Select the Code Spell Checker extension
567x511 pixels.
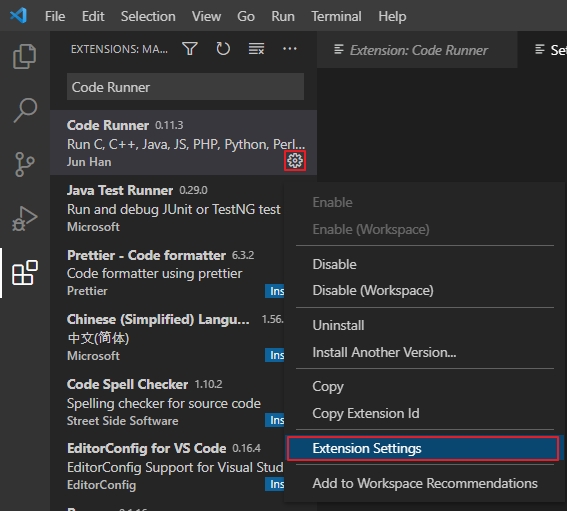pos(167,401)
